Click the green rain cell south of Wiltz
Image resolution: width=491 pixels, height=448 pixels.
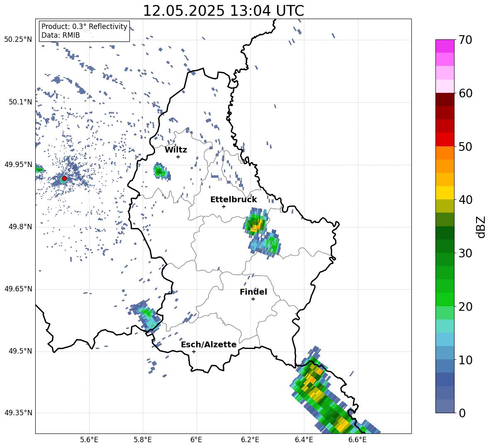click(161, 171)
